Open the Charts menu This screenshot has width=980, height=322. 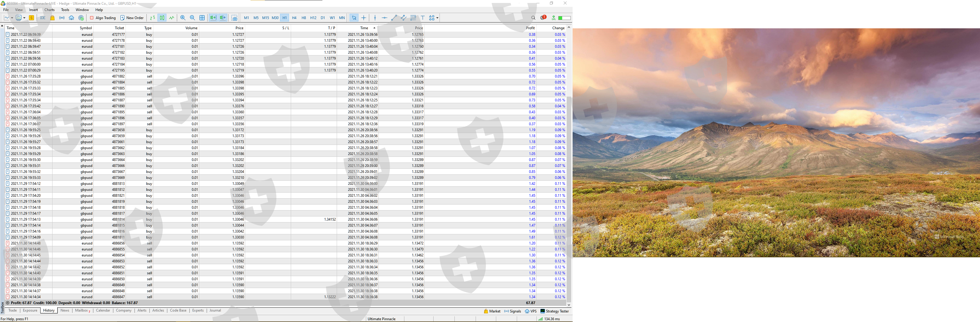(x=50, y=10)
